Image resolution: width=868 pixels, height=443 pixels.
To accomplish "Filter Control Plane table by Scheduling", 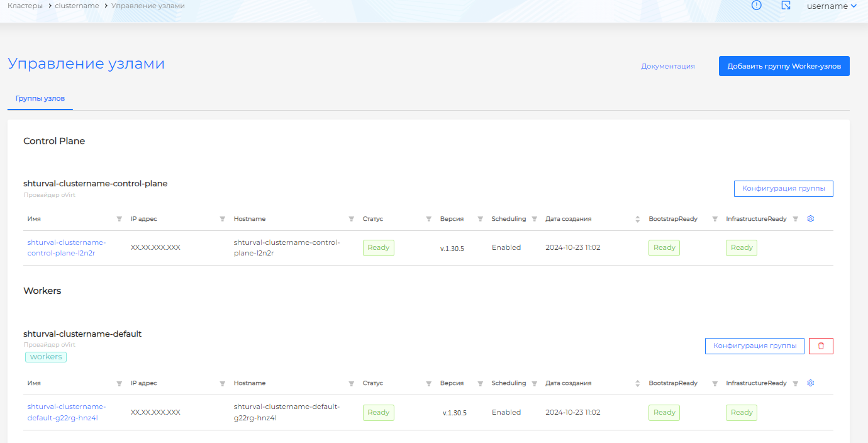I will 534,219.
